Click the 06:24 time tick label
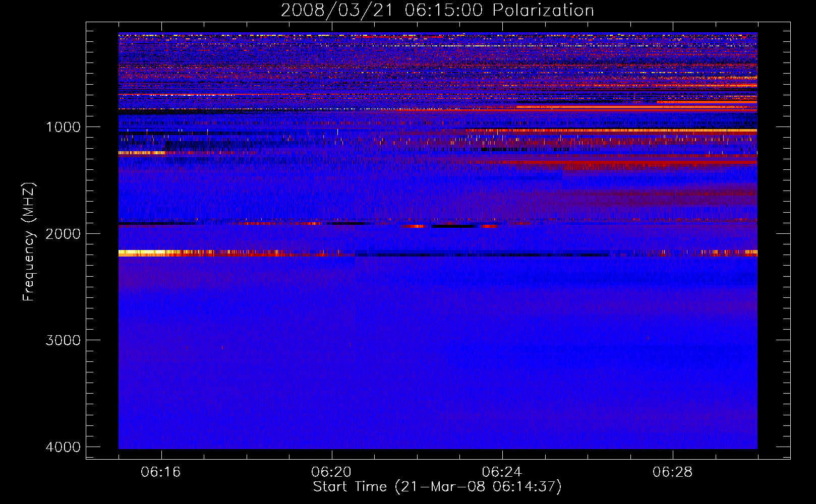The height and width of the screenshot is (504, 816). point(502,472)
